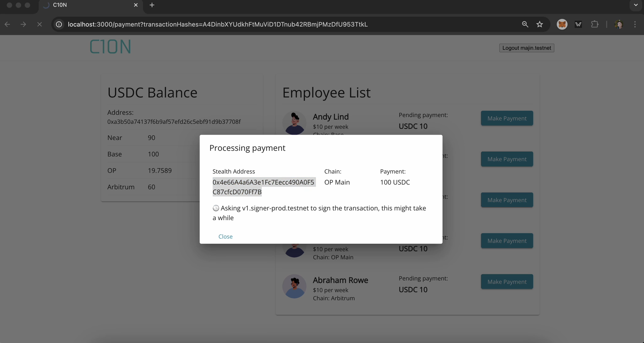Image resolution: width=644 pixels, height=343 pixels.
Task: Make Payment for Abraham Rowe
Action: pyautogui.click(x=507, y=282)
